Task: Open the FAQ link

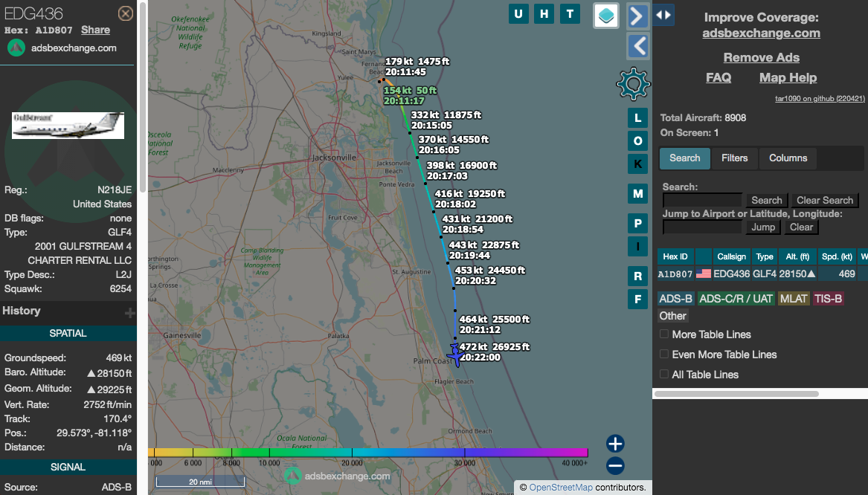Action: tap(718, 77)
